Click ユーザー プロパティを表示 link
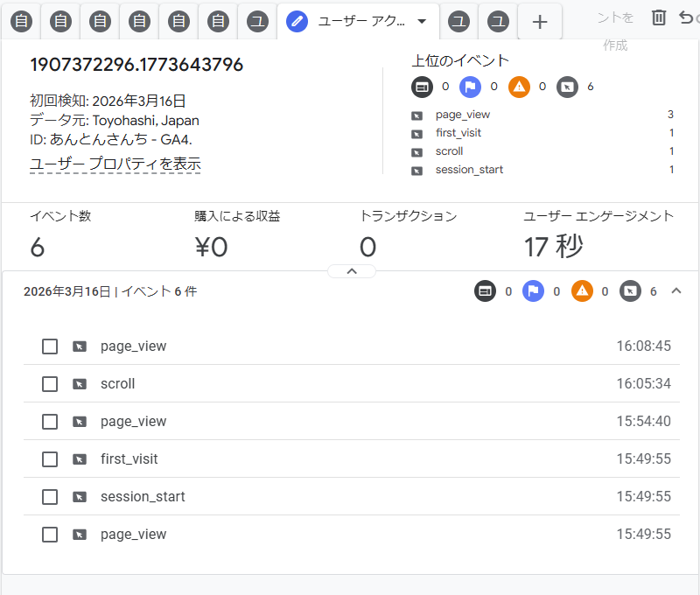This screenshot has width=700, height=595. point(115,164)
